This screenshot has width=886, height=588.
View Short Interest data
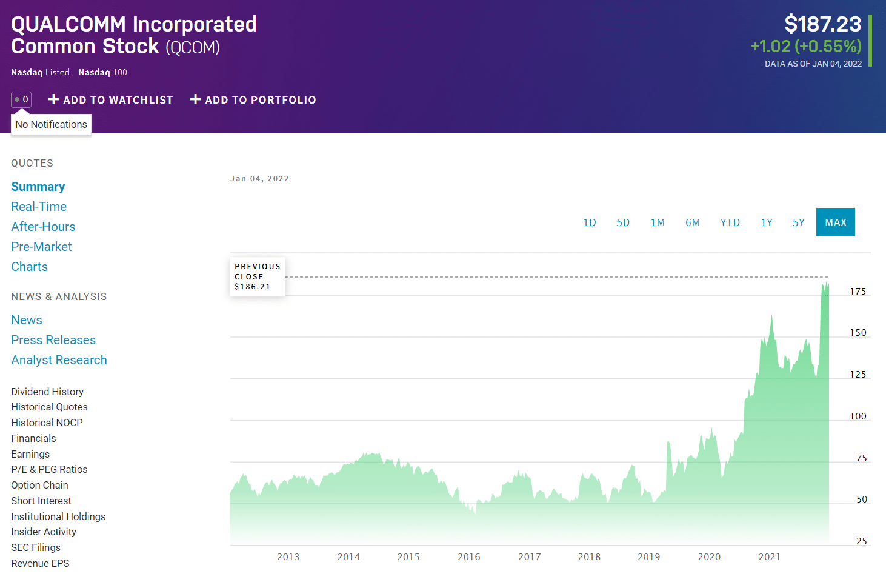pos(41,501)
